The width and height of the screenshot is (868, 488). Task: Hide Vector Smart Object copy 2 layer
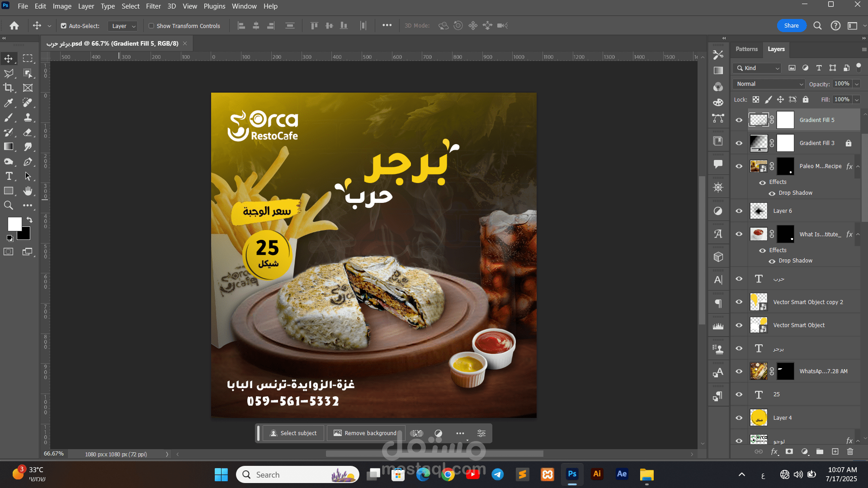click(x=739, y=302)
